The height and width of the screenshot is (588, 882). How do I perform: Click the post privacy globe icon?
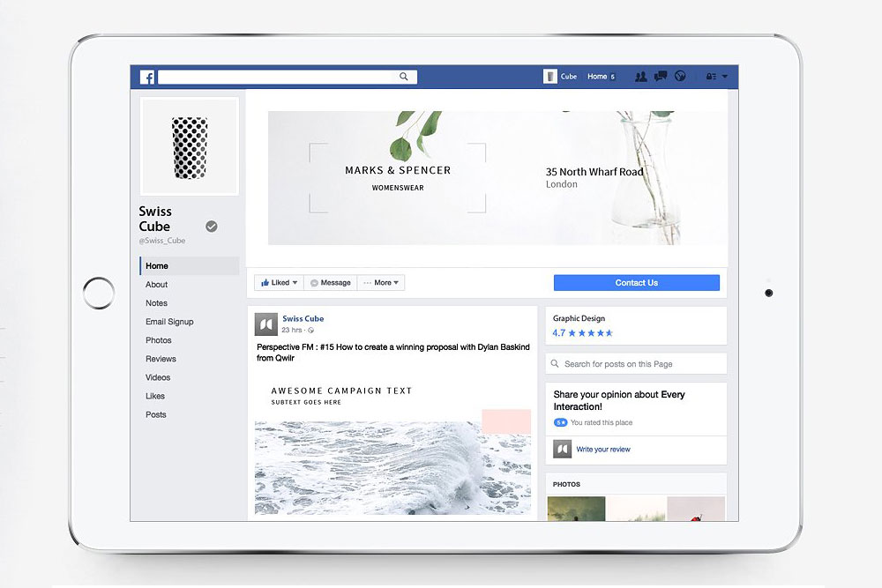click(x=311, y=331)
